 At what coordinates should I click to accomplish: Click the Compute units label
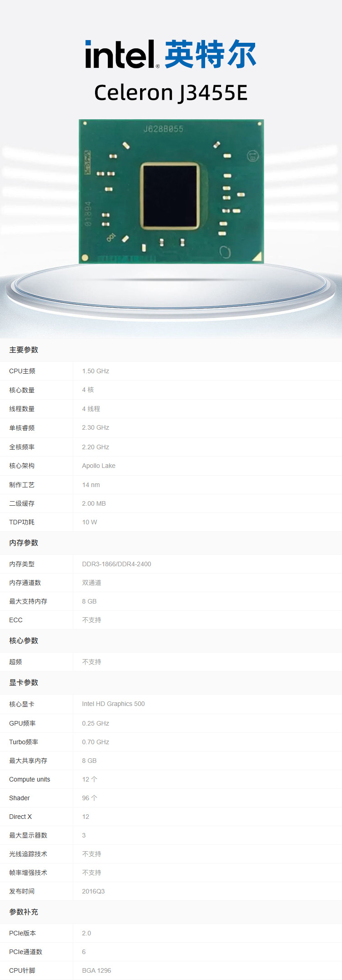(30, 779)
